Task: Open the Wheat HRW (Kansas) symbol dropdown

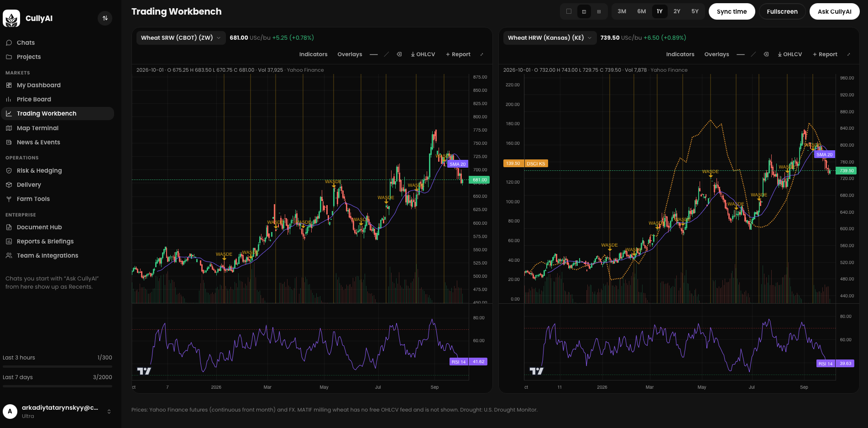Action: (x=549, y=38)
